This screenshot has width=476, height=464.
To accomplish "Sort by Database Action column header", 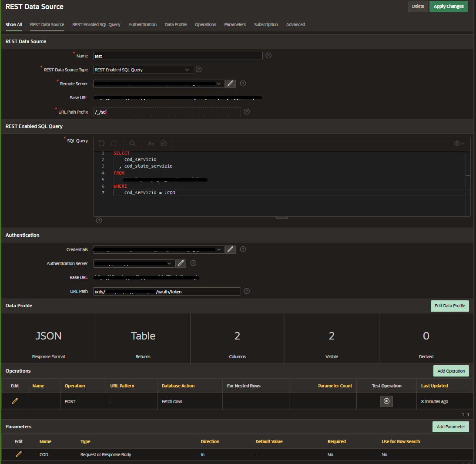I will pyautogui.click(x=178, y=386).
